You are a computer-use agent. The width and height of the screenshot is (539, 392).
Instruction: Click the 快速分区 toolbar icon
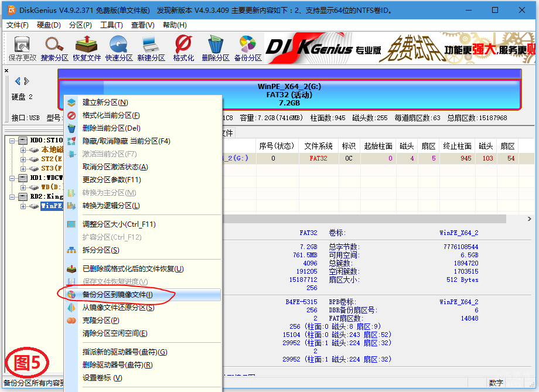tap(119, 49)
